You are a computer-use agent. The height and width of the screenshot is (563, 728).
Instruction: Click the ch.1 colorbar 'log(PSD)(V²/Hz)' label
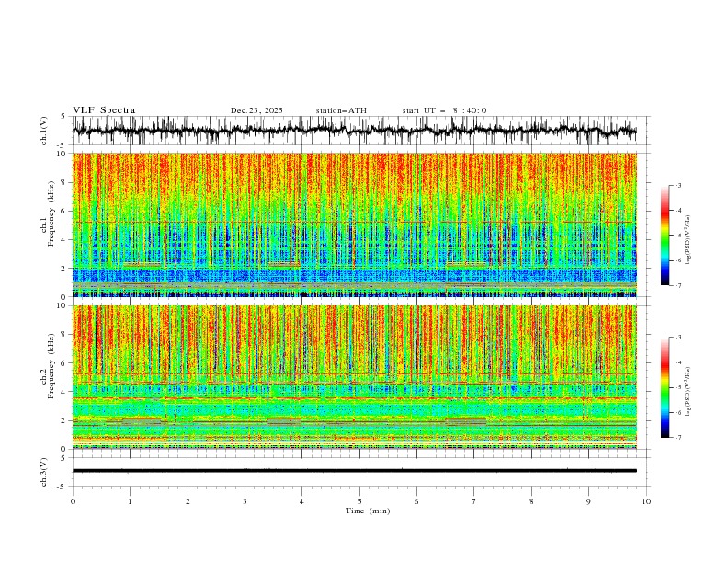688,240
